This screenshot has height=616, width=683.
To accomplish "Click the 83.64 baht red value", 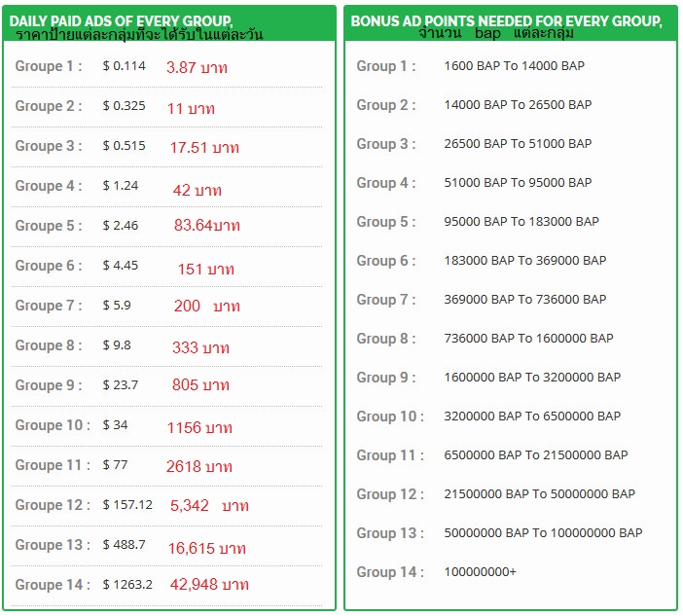I will (x=206, y=226).
